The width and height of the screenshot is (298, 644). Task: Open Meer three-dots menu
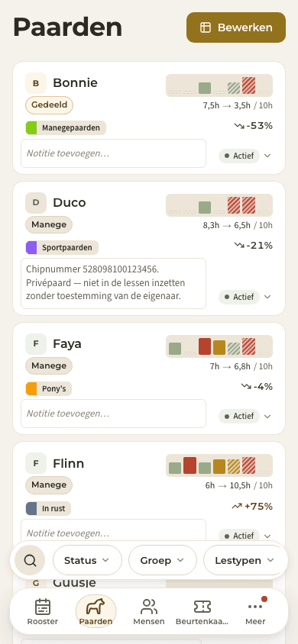click(255, 606)
